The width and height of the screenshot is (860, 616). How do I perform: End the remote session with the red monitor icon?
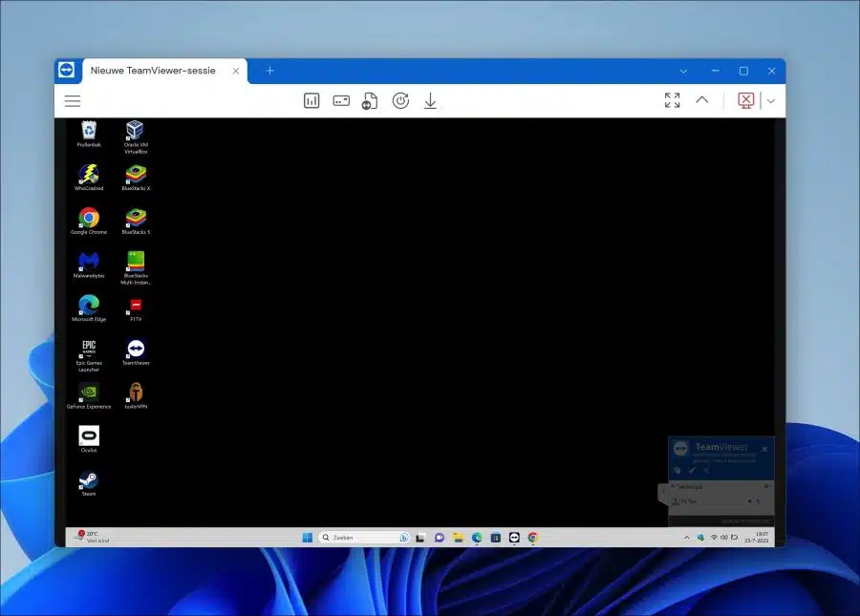click(x=746, y=100)
